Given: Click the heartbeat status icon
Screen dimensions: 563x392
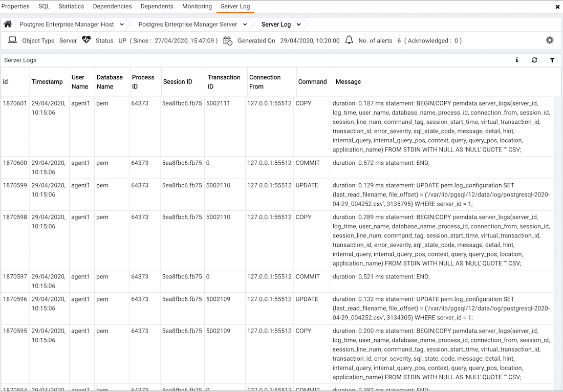Looking at the screenshot, I should pos(86,40).
